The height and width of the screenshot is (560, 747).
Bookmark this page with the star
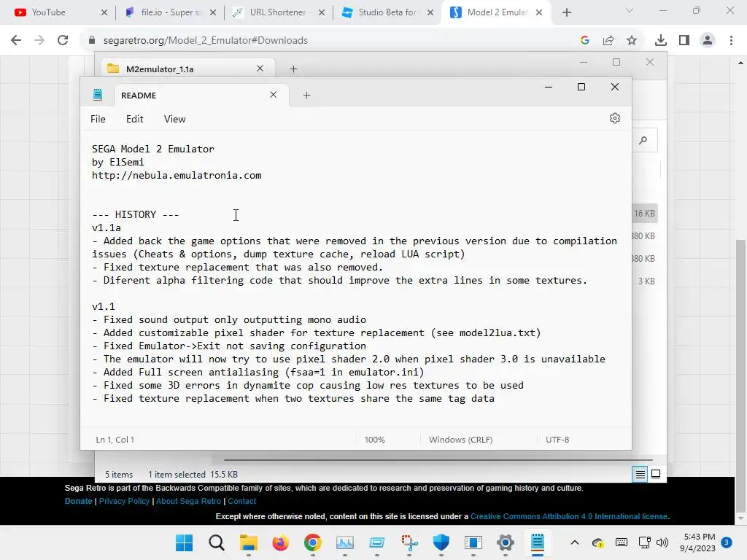632,41
